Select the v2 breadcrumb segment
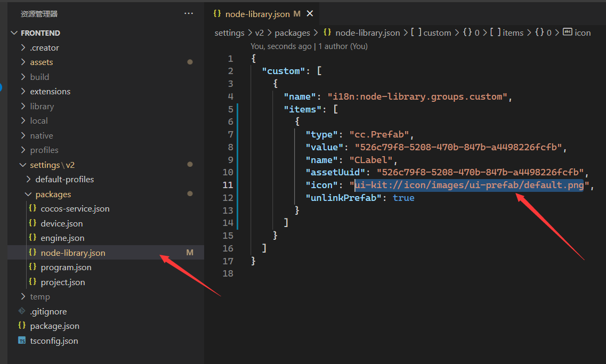This screenshot has width=606, height=364. (260, 33)
